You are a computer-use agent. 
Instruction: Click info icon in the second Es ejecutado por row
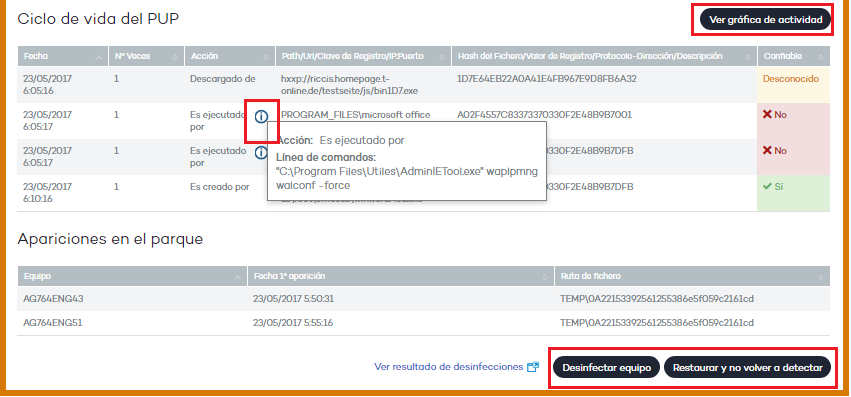261,152
